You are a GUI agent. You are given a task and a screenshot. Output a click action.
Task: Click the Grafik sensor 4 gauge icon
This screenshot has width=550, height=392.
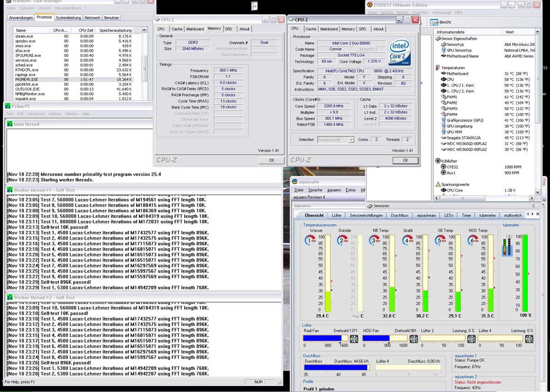(x=407, y=240)
